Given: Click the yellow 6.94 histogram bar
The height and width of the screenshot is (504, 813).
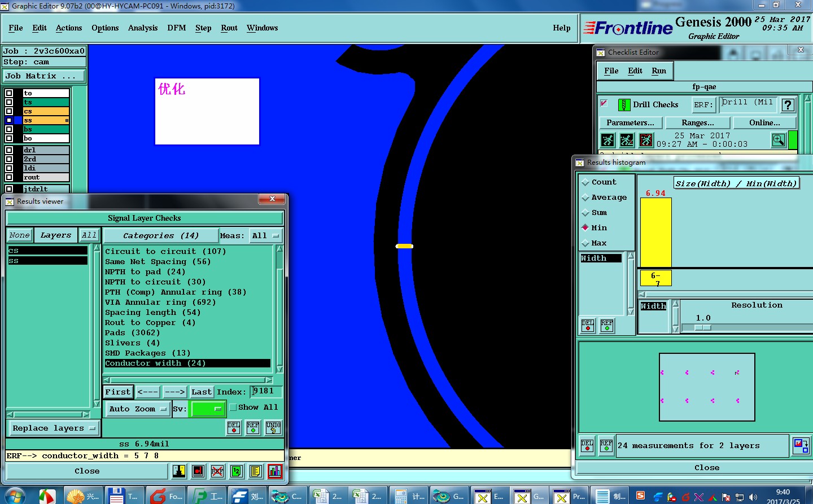Looking at the screenshot, I should click(656, 233).
